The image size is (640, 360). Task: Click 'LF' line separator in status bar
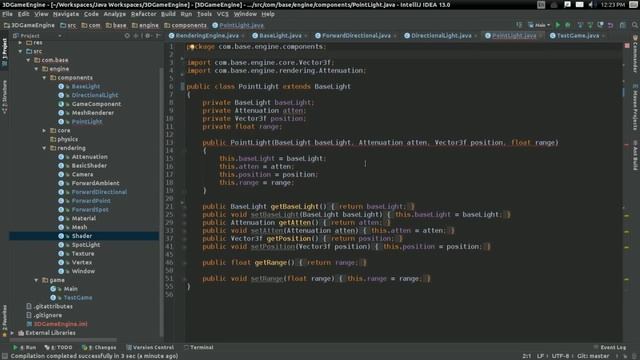(x=540, y=356)
